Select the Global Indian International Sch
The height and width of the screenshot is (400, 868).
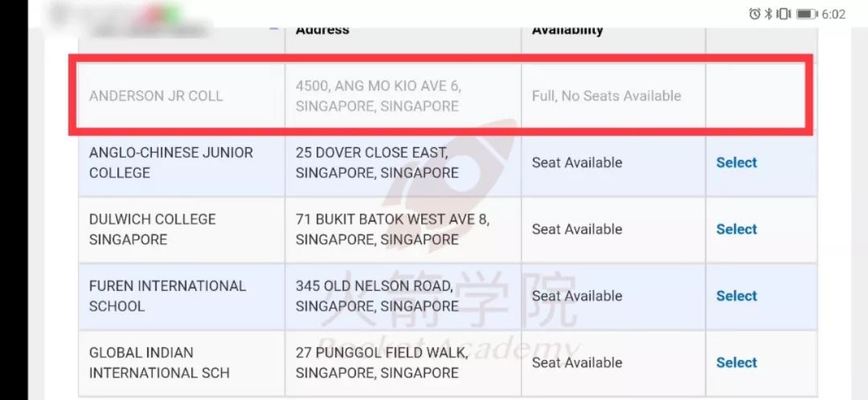tap(736, 362)
